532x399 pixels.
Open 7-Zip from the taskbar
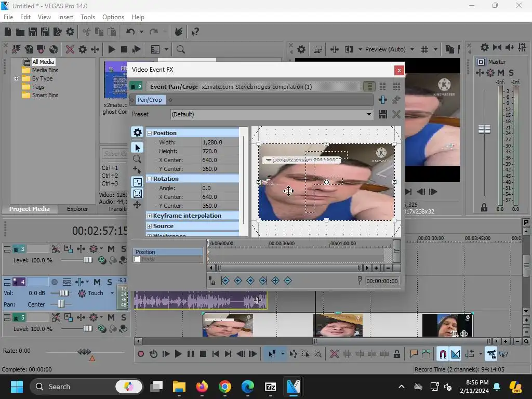pos(270,387)
